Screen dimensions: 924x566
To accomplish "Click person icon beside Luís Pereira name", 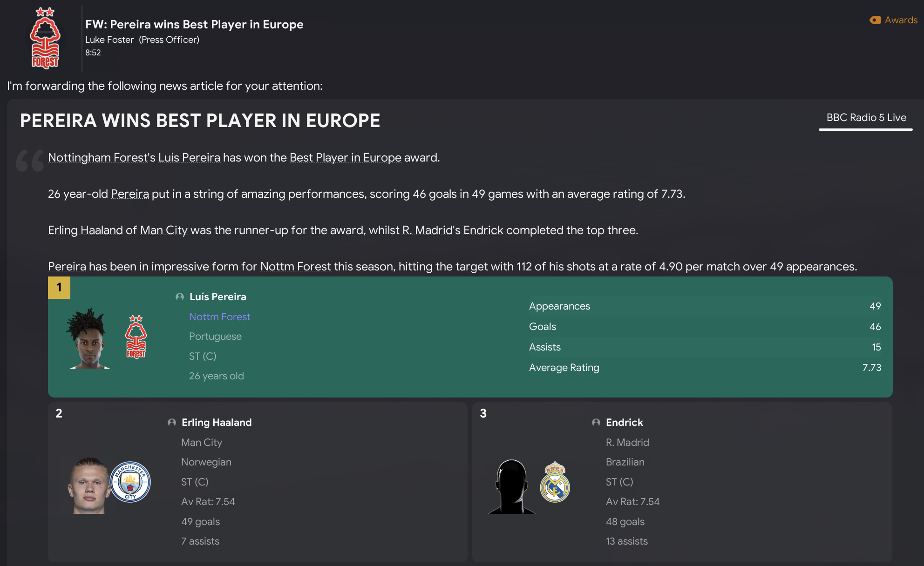I will click(x=180, y=297).
